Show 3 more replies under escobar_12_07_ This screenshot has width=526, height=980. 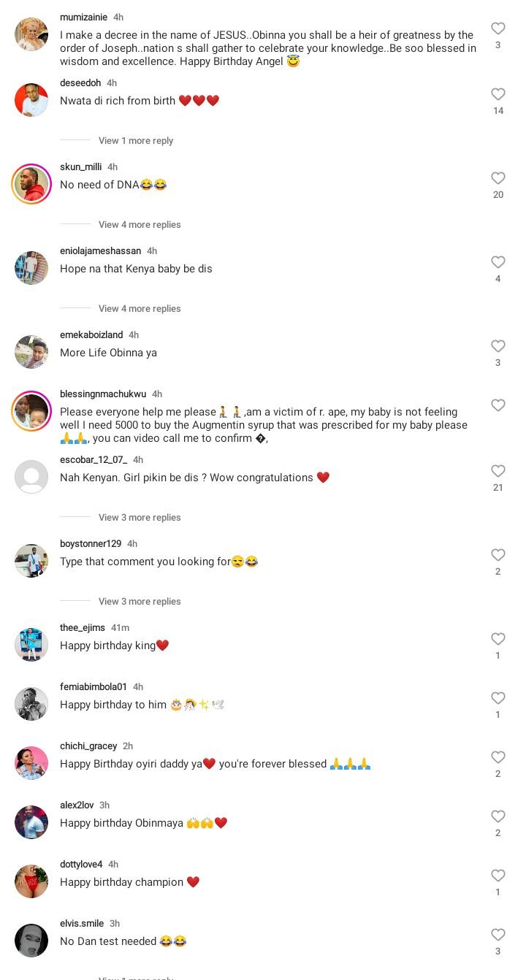pos(140,518)
